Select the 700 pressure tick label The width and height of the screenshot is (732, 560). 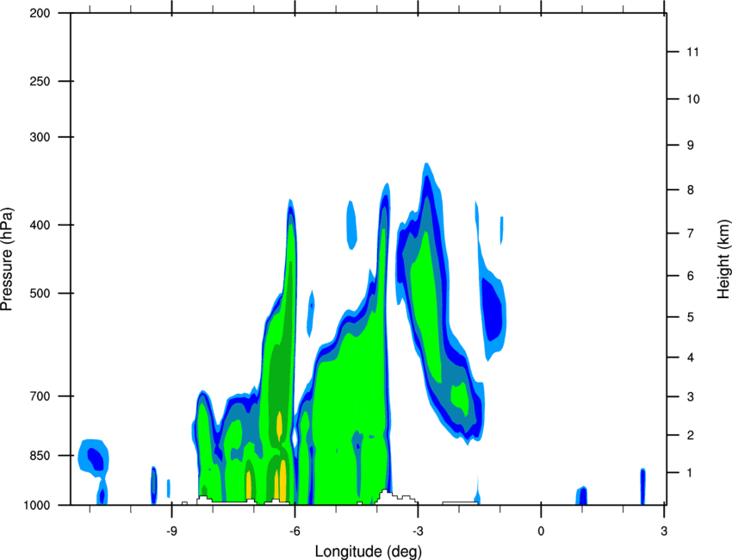40,396
